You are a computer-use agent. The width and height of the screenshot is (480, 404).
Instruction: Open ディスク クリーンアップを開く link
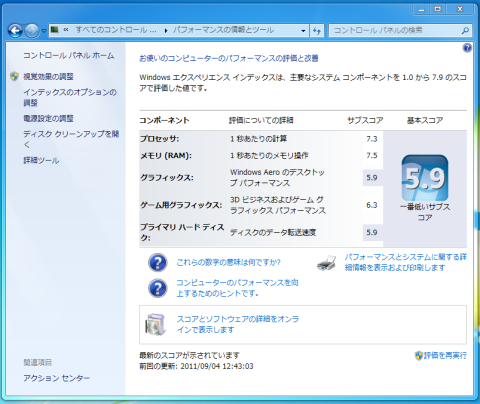(71, 139)
